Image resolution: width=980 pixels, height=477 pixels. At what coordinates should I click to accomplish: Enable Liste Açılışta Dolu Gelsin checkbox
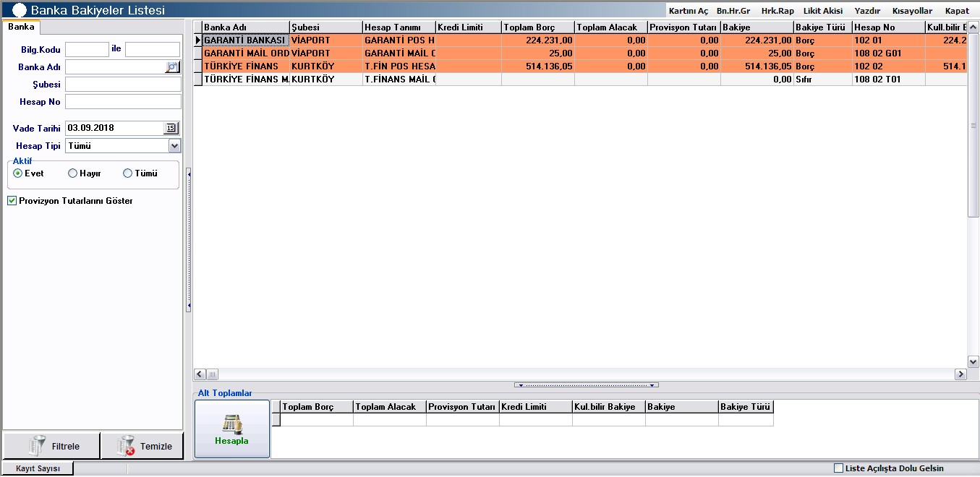tap(839, 468)
